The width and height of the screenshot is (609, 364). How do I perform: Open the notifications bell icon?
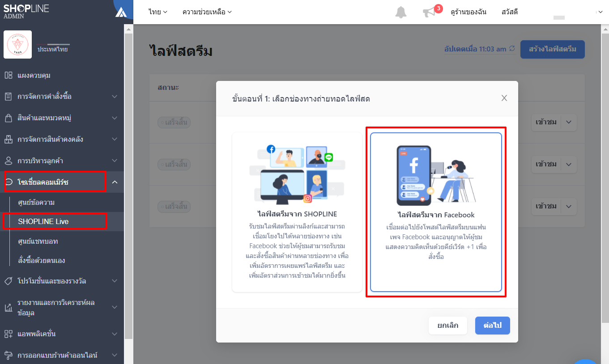coord(401,12)
